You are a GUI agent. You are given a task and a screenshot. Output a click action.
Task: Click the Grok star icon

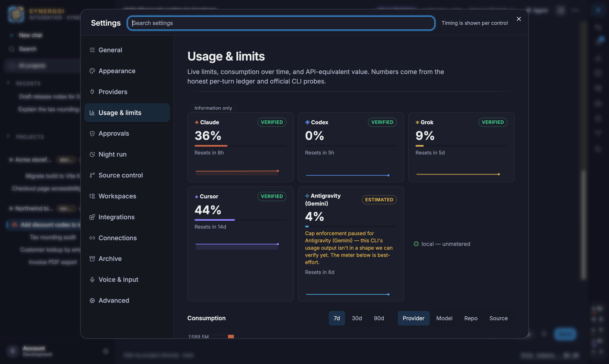417,122
